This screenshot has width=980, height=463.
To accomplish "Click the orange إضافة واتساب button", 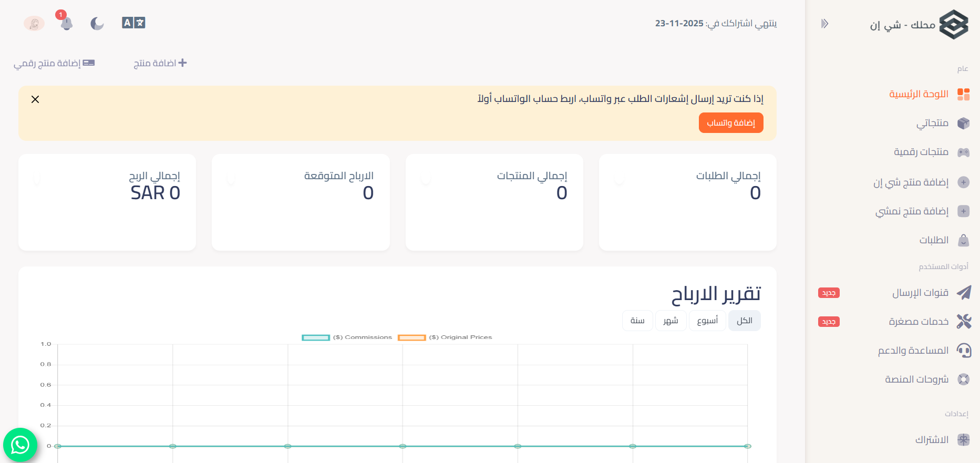I will click(x=730, y=123).
